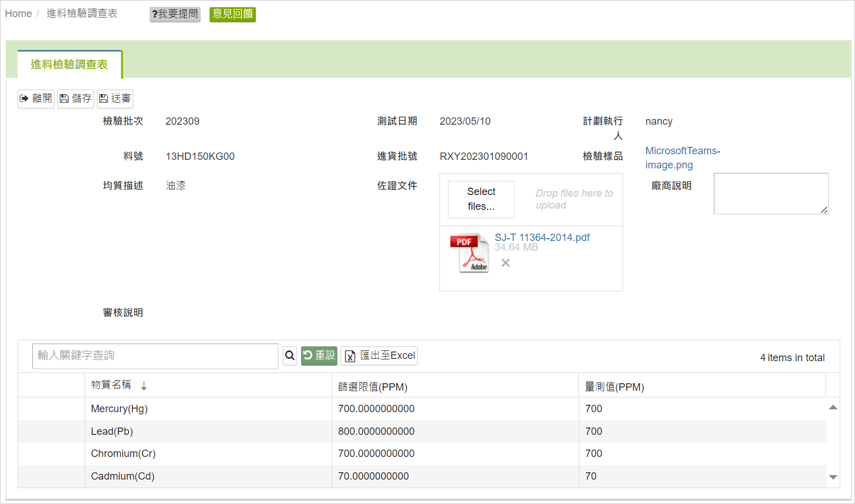Click the 700.0000000000 limit in Mercury row
Screen dimensions: 855x504
click(376, 409)
